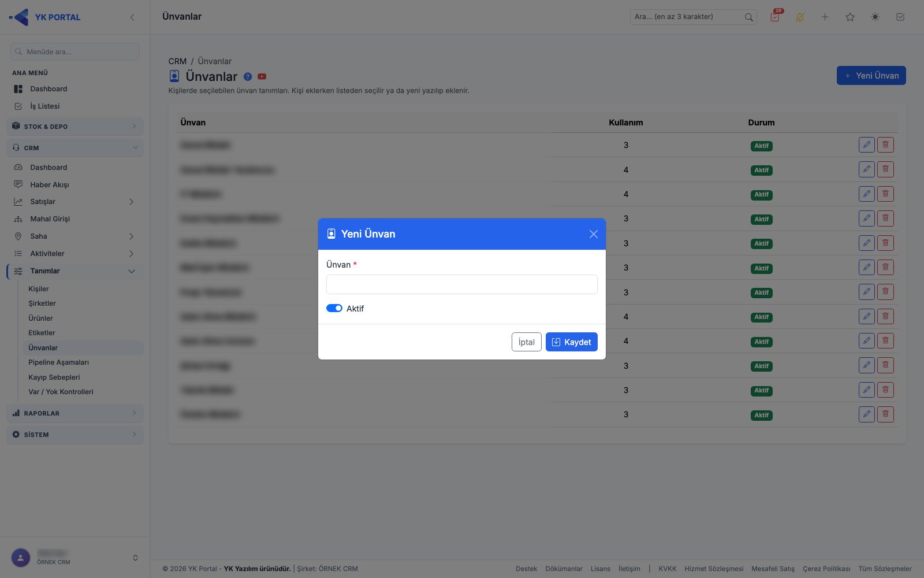This screenshot has height=578, width=924.
Task: Toggle the light/dark theme sun icon
Action: [x=875, y=17]
